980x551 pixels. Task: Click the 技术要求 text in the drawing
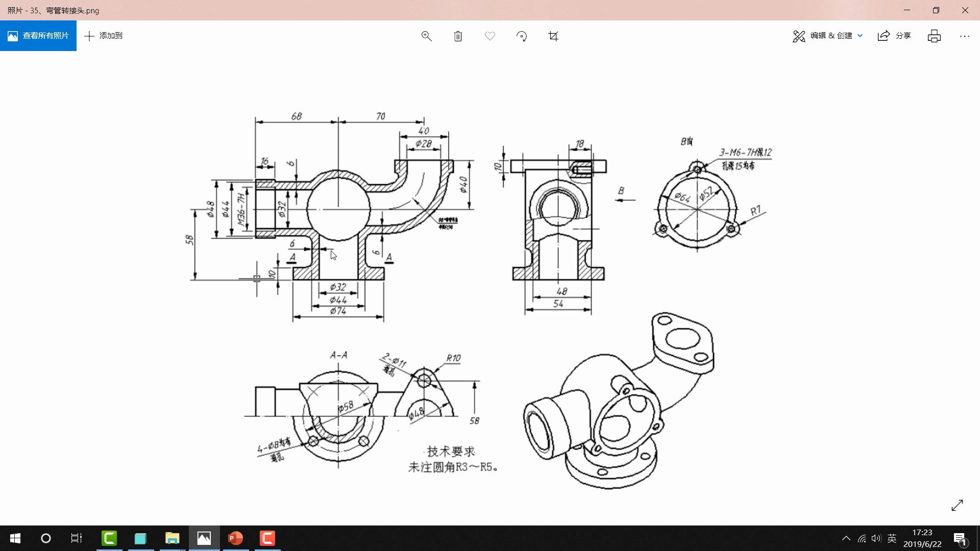point(451,452)
